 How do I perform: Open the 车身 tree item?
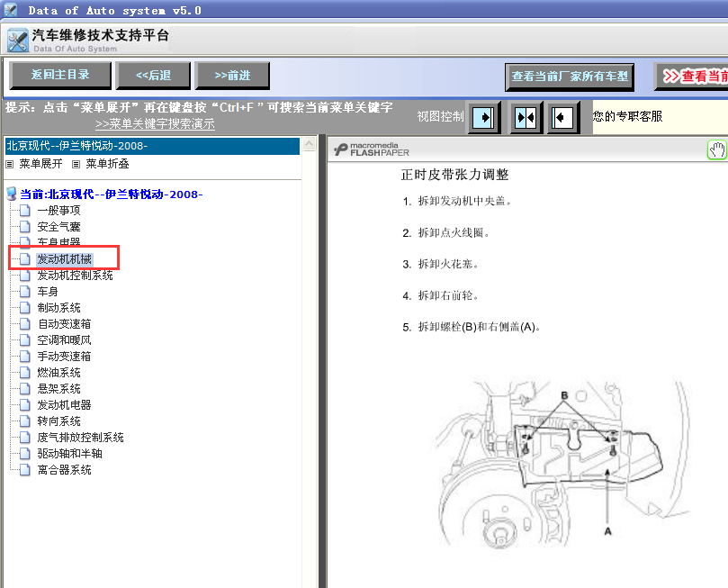pyautogui.click(x=48, y=292)
